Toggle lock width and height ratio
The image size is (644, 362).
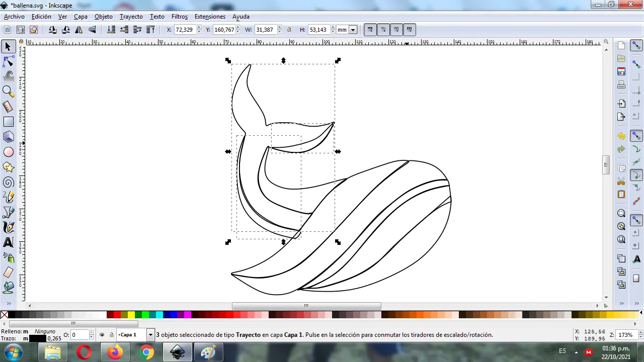pos(289,30)
